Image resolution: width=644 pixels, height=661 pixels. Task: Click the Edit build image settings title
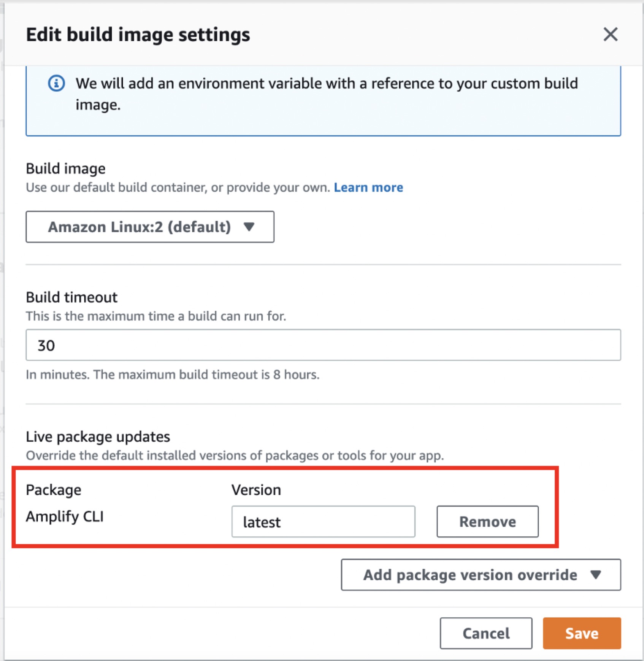click(x=138, y=35)
